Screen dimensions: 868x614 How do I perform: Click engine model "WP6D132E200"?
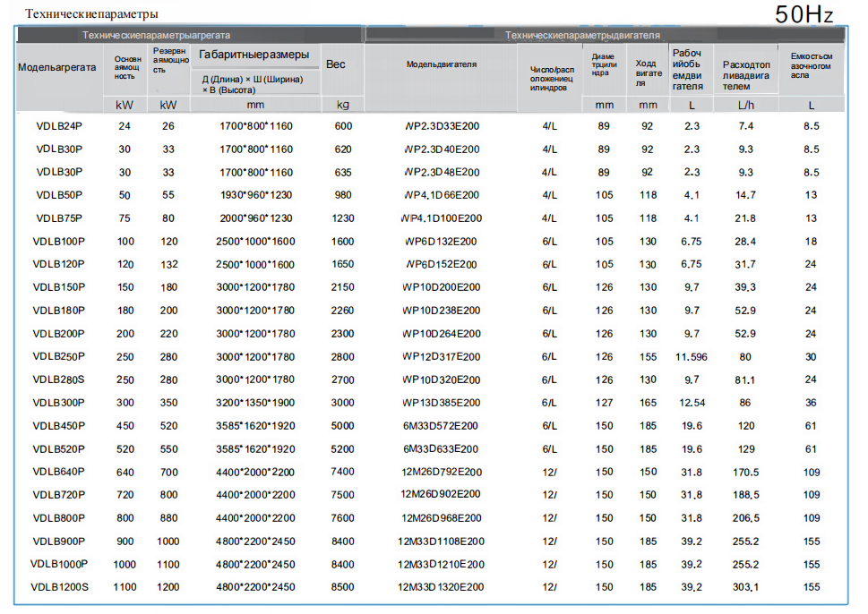click(x=442, y=242)
